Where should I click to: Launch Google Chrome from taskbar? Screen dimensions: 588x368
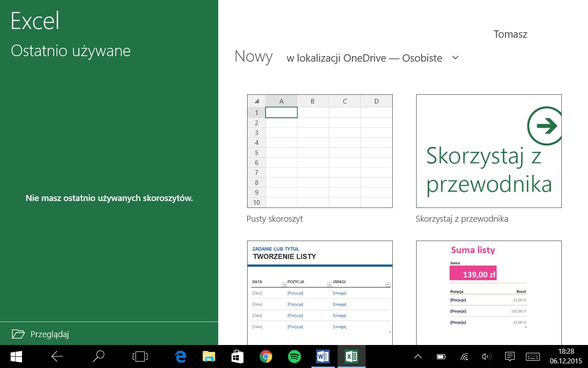click(x=266, y=356)
